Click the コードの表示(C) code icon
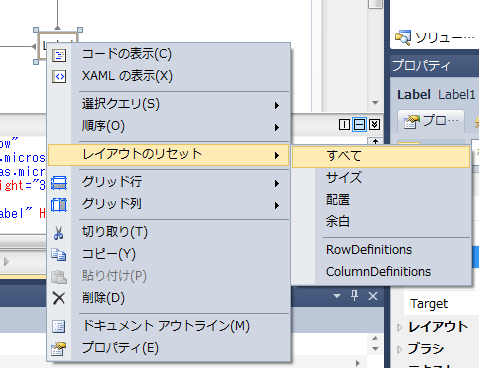 pyautogui.click(x=59, y=55)
